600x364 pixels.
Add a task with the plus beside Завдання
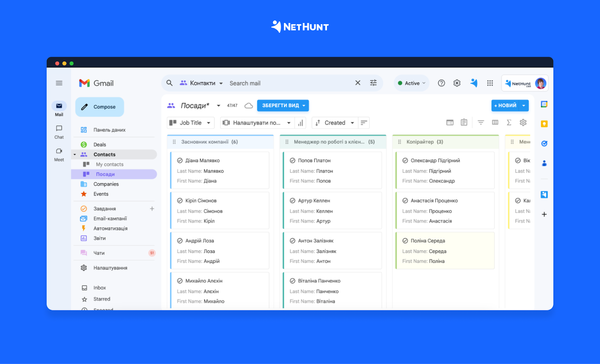click(x=152, y=209)
